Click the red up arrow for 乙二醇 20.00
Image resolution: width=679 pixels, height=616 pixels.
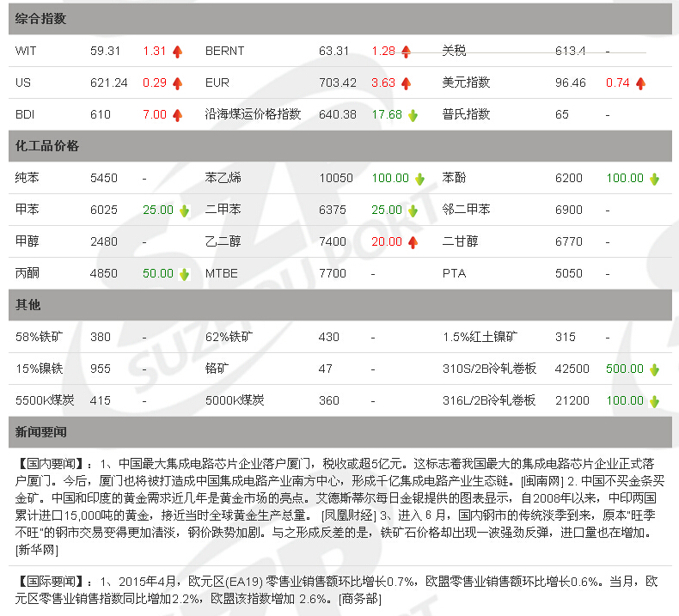point(413,242)
